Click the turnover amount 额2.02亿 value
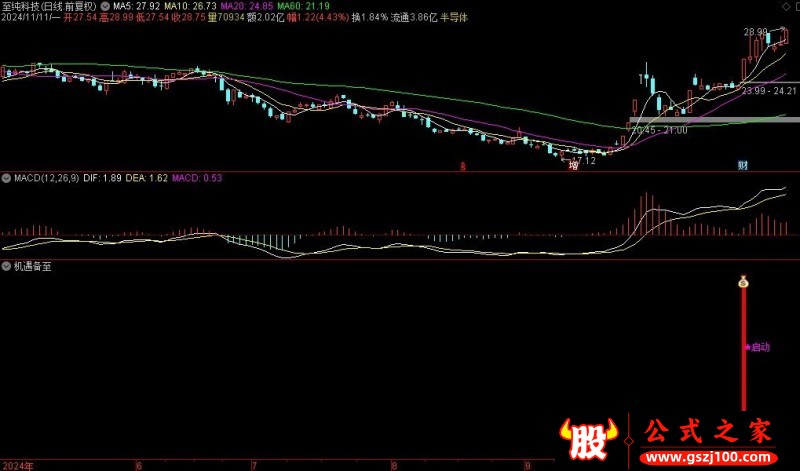Image resolution: width=800 pixels, height=471 pixels. tap(264, 18)
